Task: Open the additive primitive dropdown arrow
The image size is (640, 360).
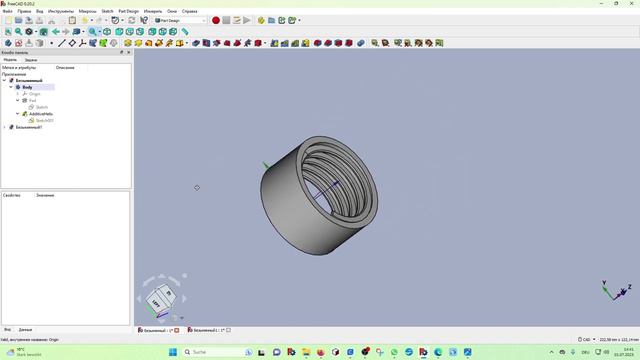Action: pyautogui.click(x=187, y=43)
